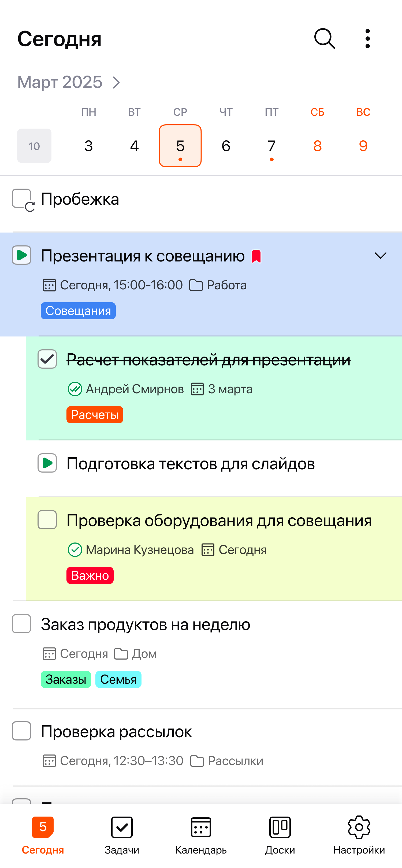Click the assignee icon next to Андрей Смирнов
This screenshot has height=868, width=402.
tap(75, 389)
